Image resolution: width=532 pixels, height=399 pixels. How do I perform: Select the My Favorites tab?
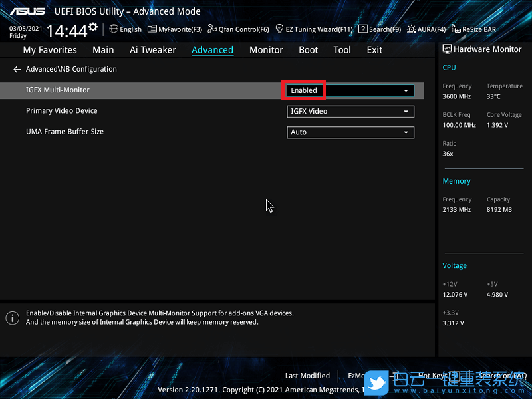50,50
